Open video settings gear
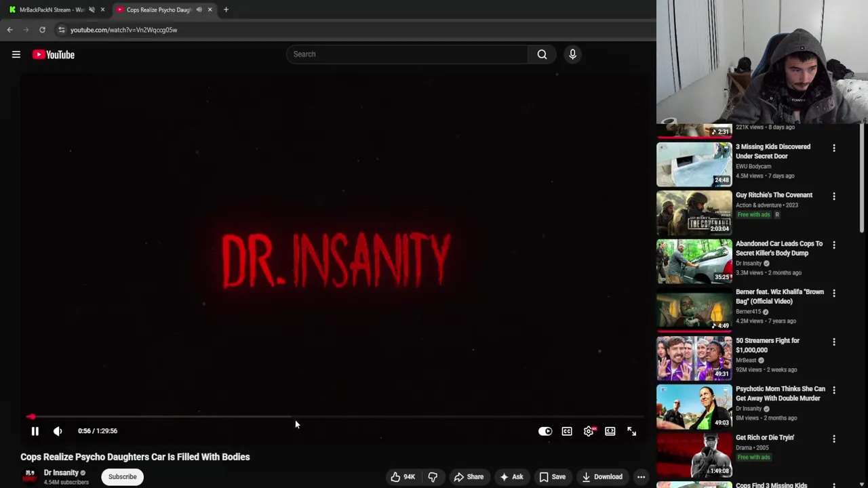This screenshot has height=488, width=868. click(589, 431)
